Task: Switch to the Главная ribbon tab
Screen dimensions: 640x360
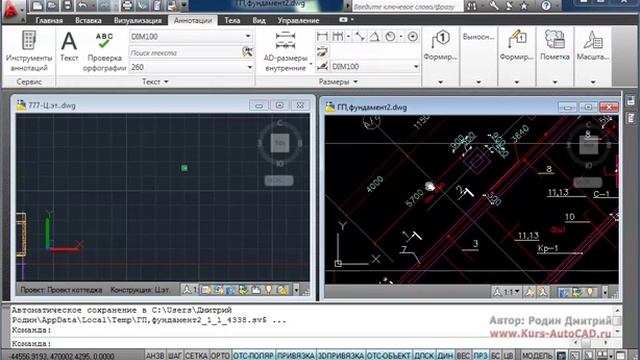Action: point(49,20)
